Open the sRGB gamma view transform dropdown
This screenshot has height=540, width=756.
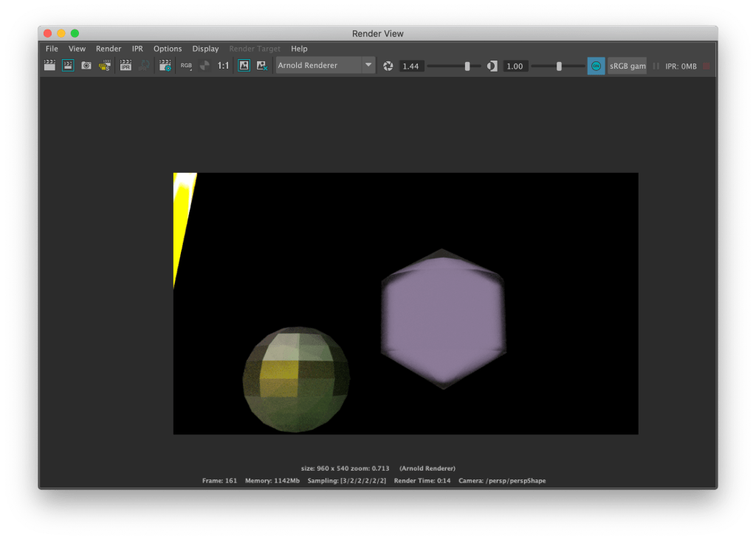pyautogui.click(x=628, y=66)
